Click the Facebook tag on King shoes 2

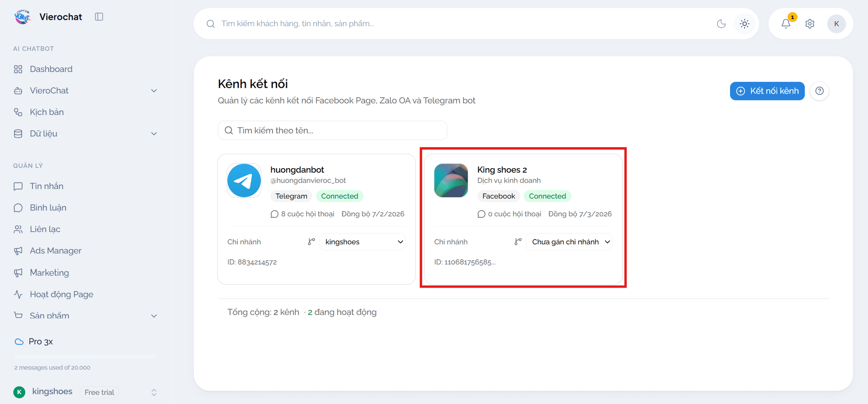(499, 196)
